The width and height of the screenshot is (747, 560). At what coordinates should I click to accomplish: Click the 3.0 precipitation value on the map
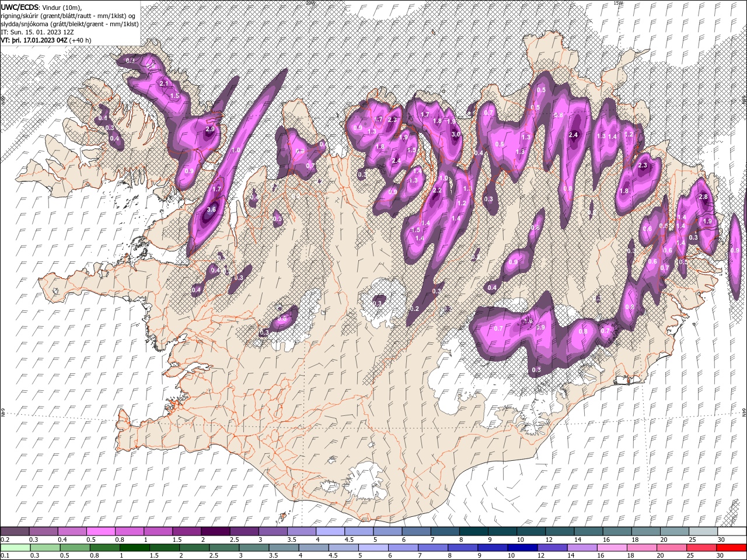[x=456, y=134]
